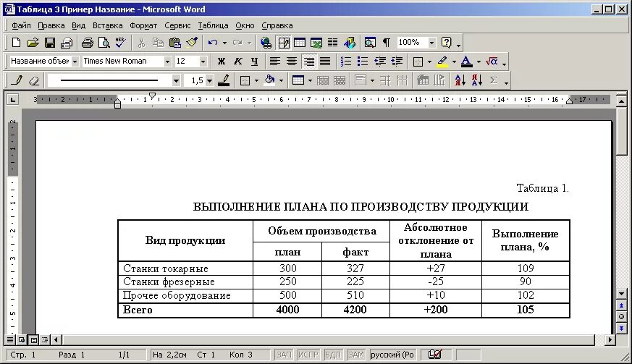
Task: Toggle underline formatting (Ч)
Action: (x=254, y=62)
